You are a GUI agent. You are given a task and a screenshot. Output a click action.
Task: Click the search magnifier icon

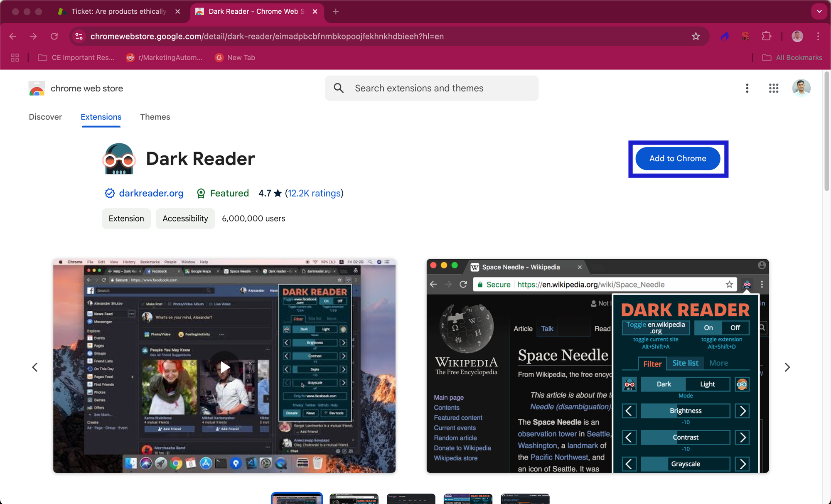tap(339, 88)
